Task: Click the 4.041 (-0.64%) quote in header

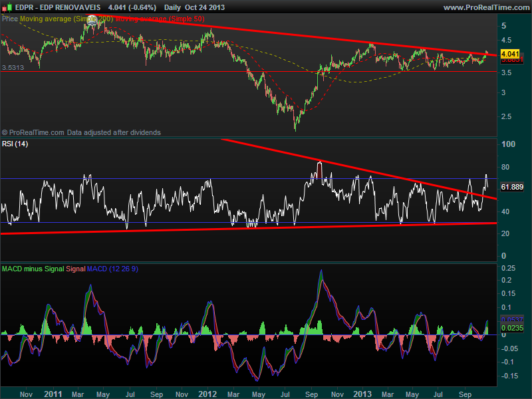Action: (x=132, y=7)
